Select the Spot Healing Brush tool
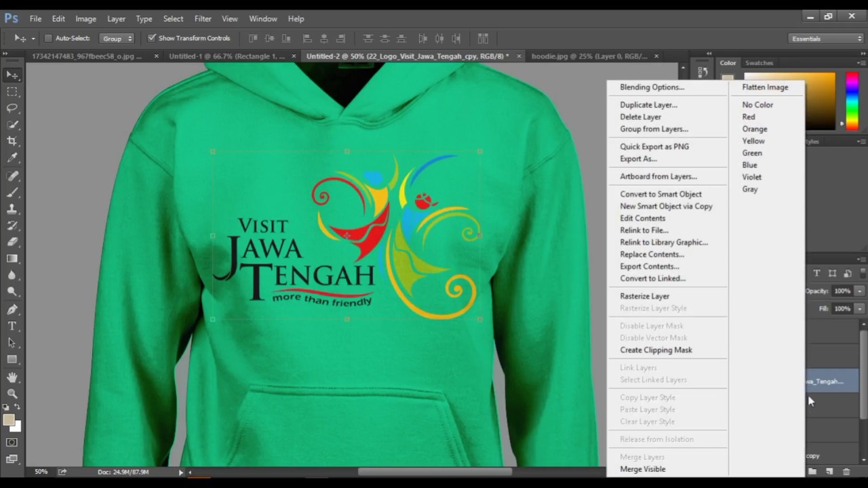This screenshot has width=868, height=488. (12, 176)
